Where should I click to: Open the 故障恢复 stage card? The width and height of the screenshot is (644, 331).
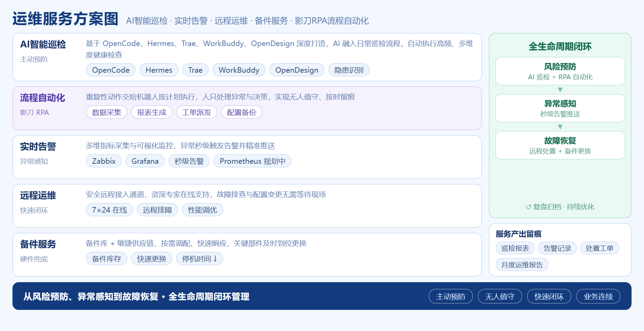[x=560, y=145]
